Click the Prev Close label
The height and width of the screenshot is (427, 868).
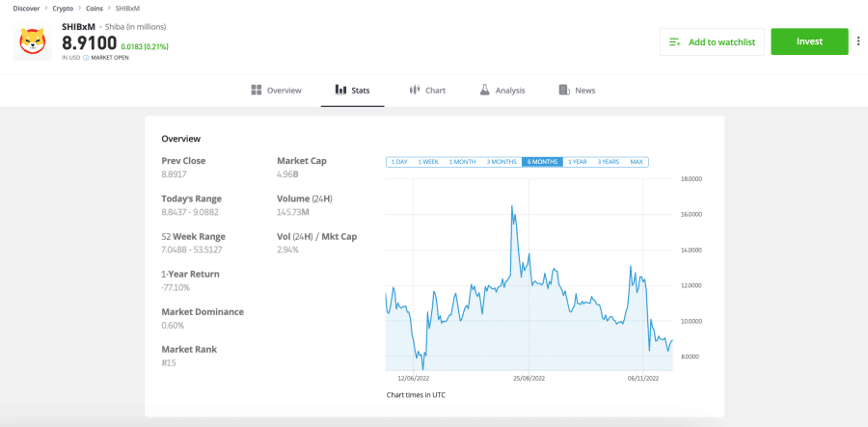click(x=183, y=161)
